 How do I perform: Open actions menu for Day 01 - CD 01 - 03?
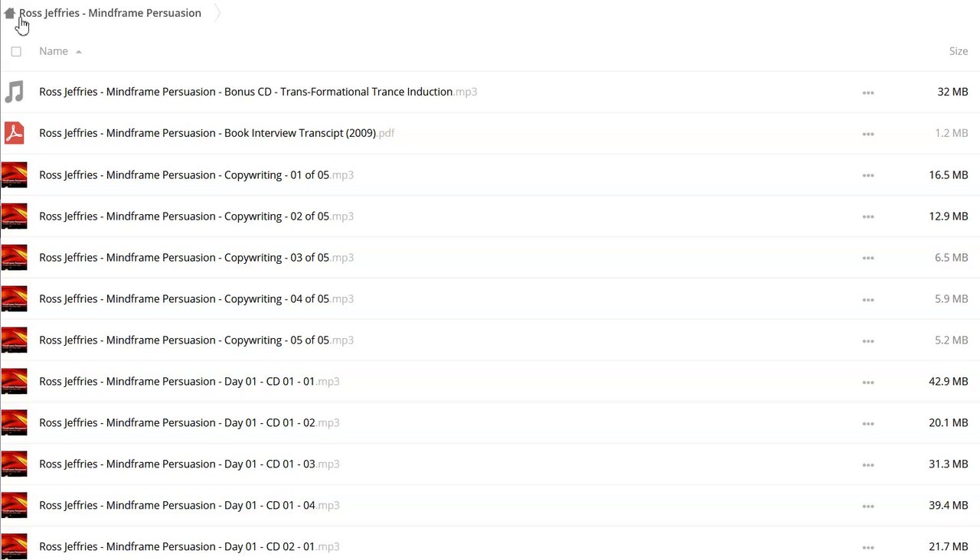[868, 464]
